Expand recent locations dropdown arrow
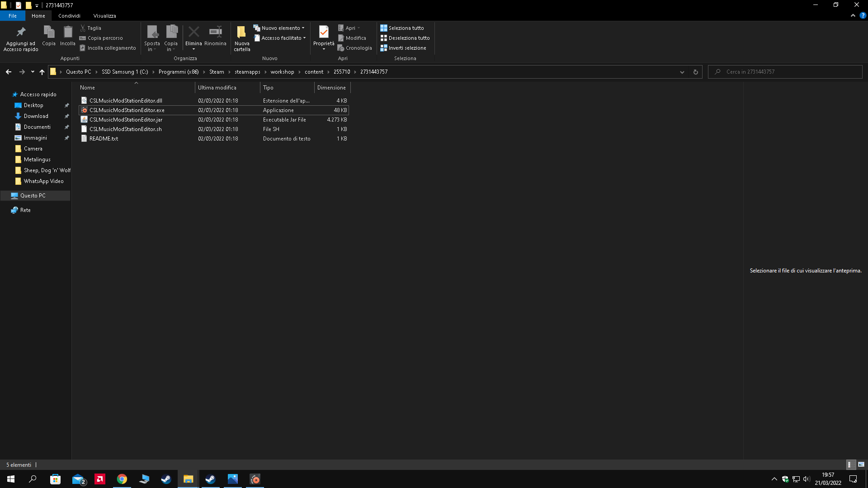Image resolution: width=868 pixels, height=488 pixels. pyautogui.click(x=33, y=72)
